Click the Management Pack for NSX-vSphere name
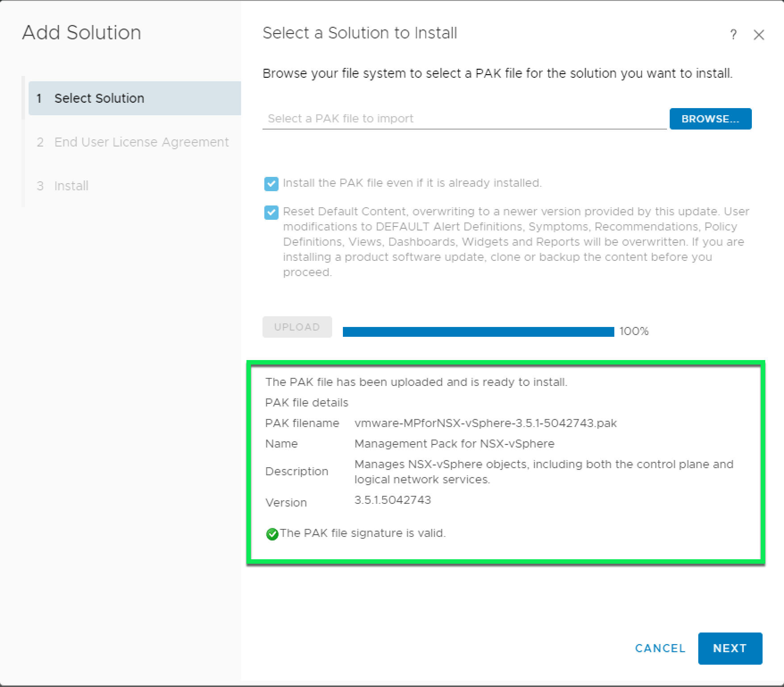 point(454,444)
